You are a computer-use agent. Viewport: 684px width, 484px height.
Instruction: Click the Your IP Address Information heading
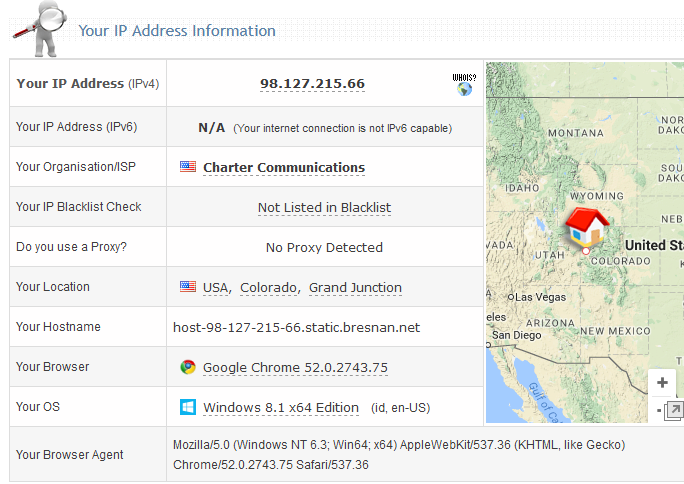pyautogui.click(x=177, y=31)
